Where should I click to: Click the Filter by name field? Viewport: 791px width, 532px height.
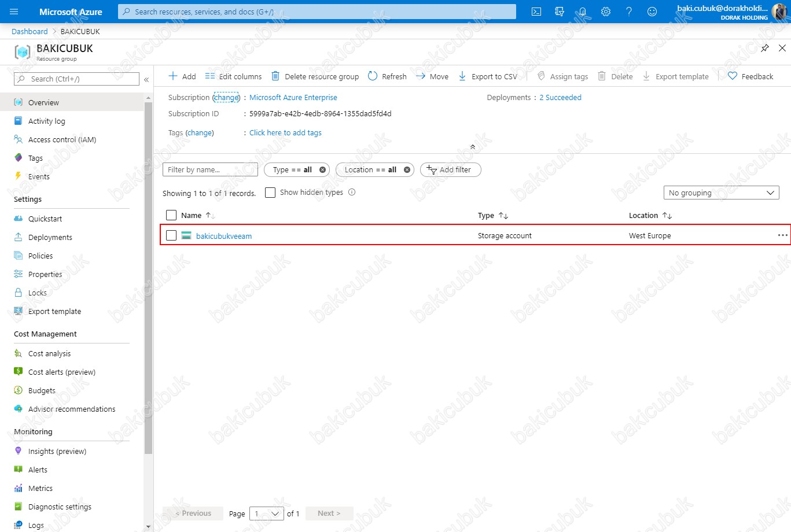pos(210,169)
